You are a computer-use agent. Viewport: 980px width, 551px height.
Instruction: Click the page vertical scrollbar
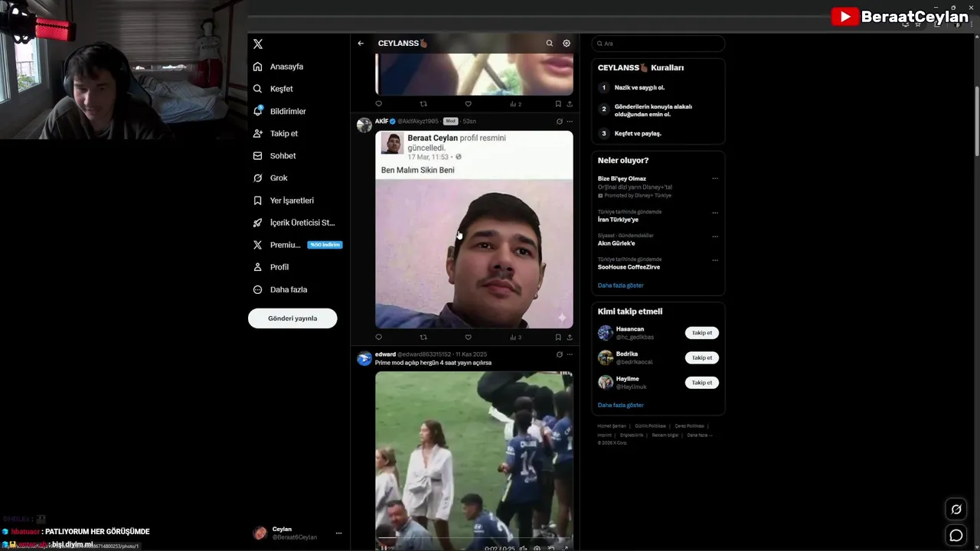pos(976,122)
